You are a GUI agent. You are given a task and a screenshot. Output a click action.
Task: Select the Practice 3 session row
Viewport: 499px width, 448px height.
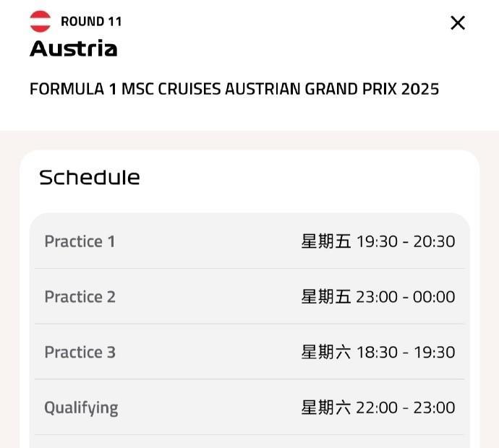tap(249, 352)
